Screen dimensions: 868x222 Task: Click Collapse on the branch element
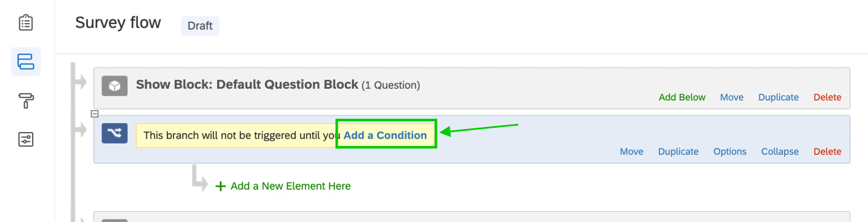pos(779,151)
